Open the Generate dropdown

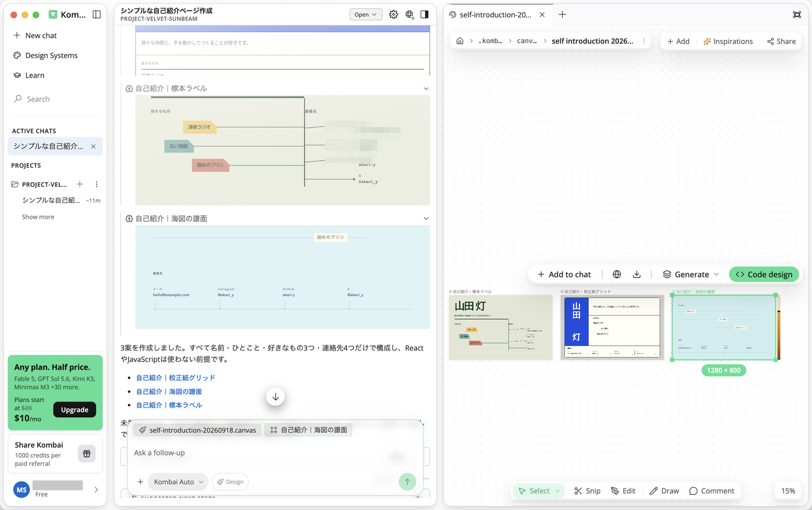[x=691, y=274]
